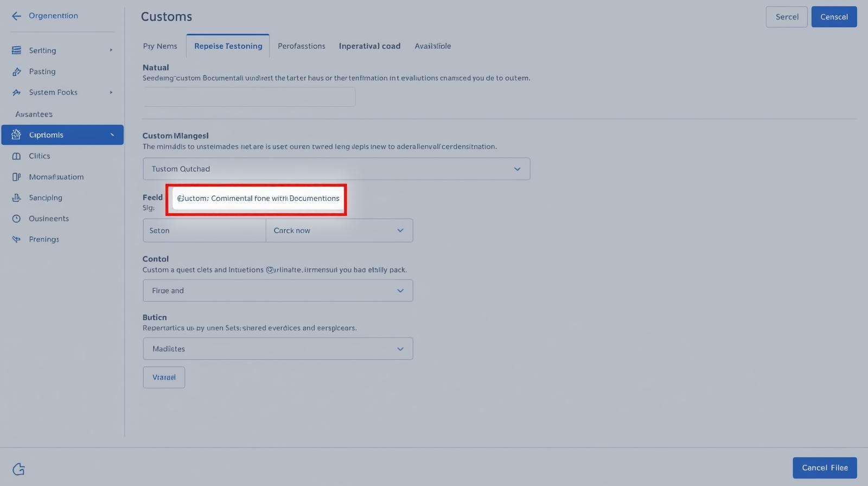Click the System Fooks sidebar icon
The width and height of the screenshot is (868, 486).
(16, 93)
